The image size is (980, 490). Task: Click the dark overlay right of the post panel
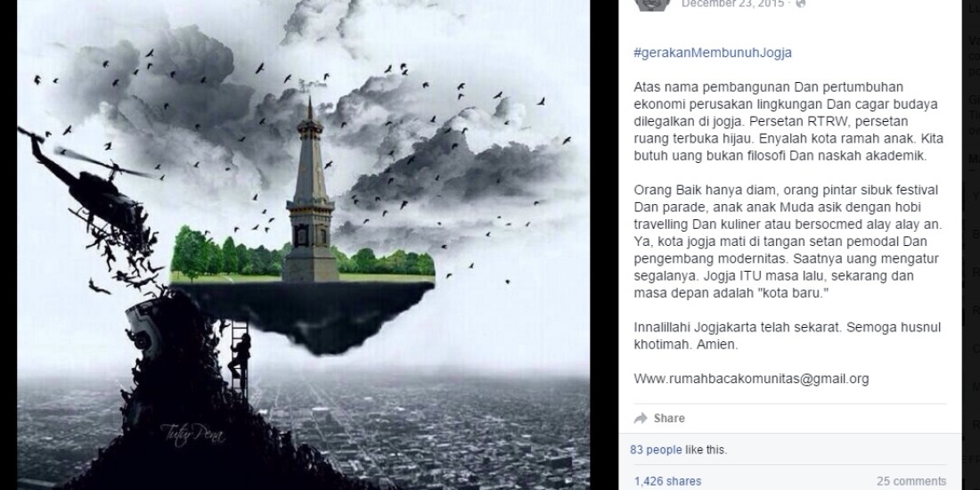pyautogui.click(x=970, y=245)
